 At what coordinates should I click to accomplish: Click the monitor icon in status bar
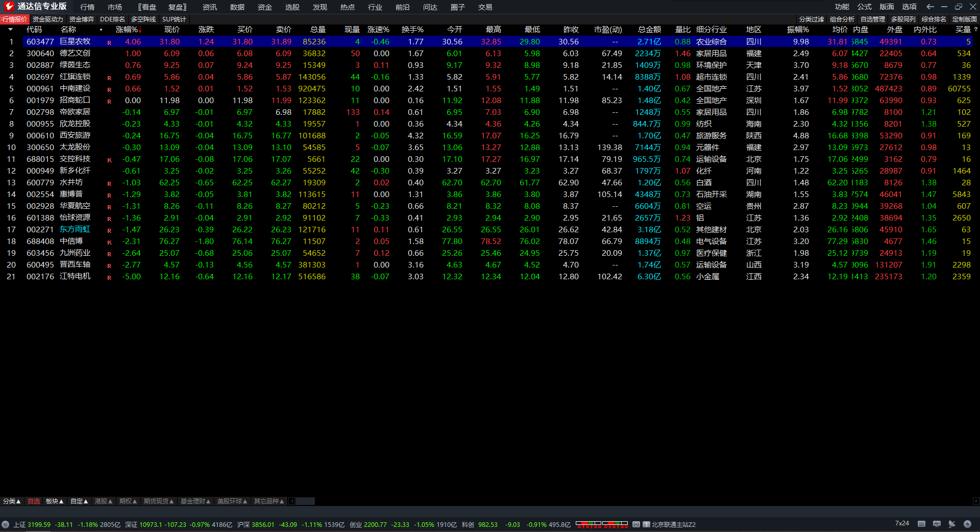937,524
